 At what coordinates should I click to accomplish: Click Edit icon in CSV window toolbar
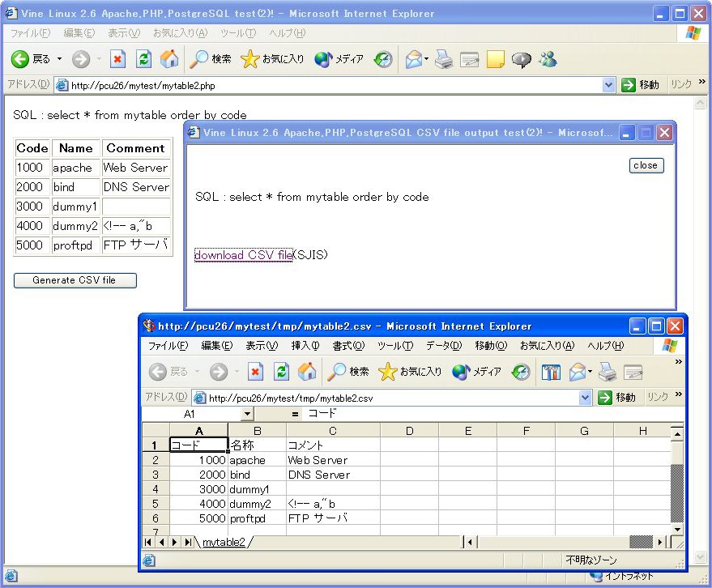pos(633,372)
